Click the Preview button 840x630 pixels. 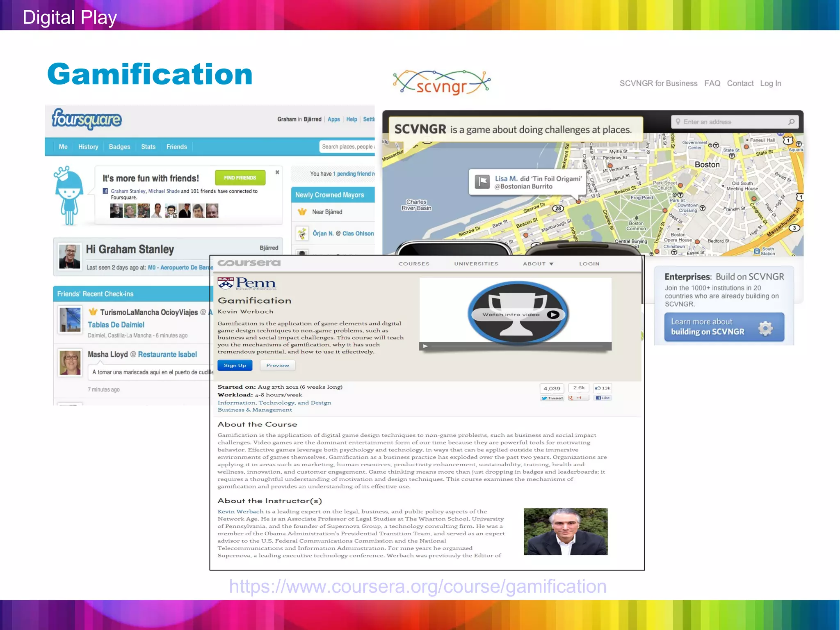[x=278, y=365]
